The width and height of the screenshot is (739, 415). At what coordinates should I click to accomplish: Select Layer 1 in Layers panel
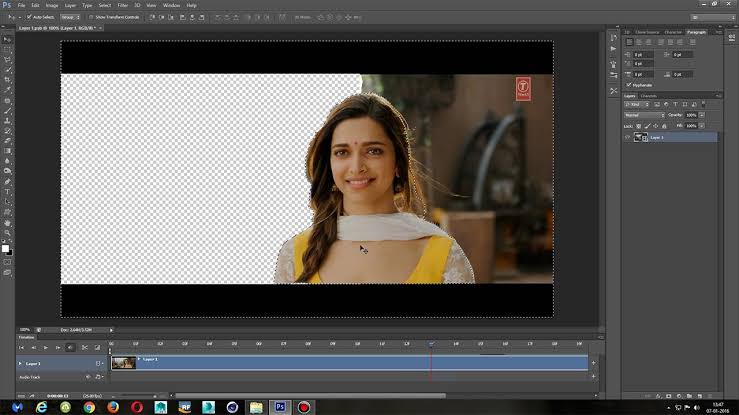(x=671, y=137)
